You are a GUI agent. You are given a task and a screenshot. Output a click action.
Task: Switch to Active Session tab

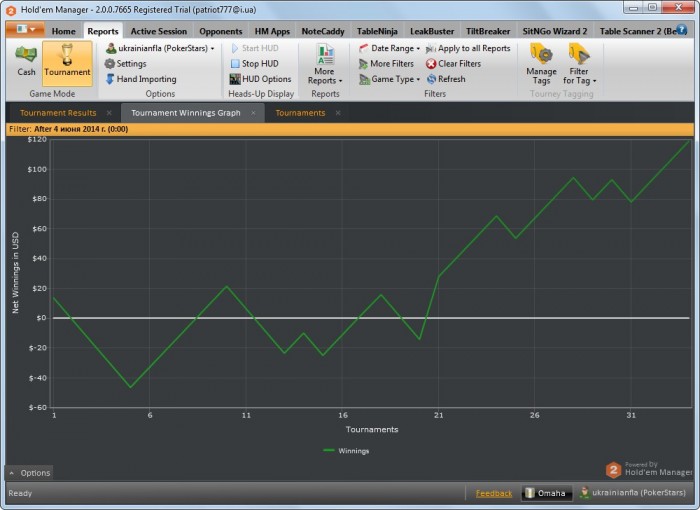(158, 31)
